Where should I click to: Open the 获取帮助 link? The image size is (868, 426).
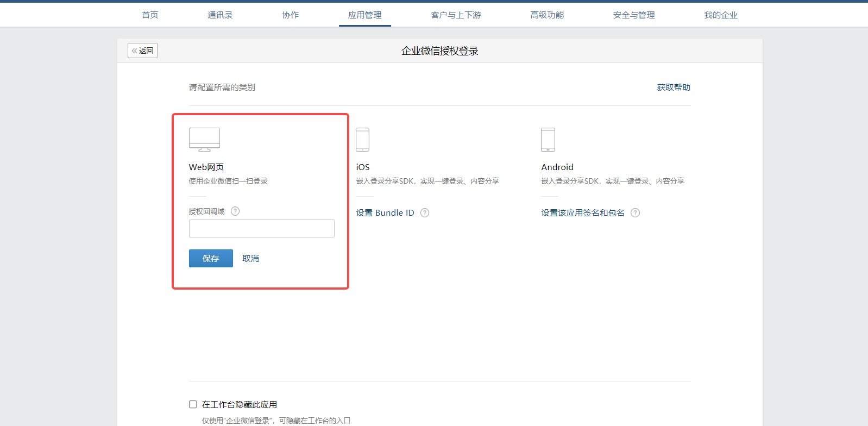pos(674,87)
